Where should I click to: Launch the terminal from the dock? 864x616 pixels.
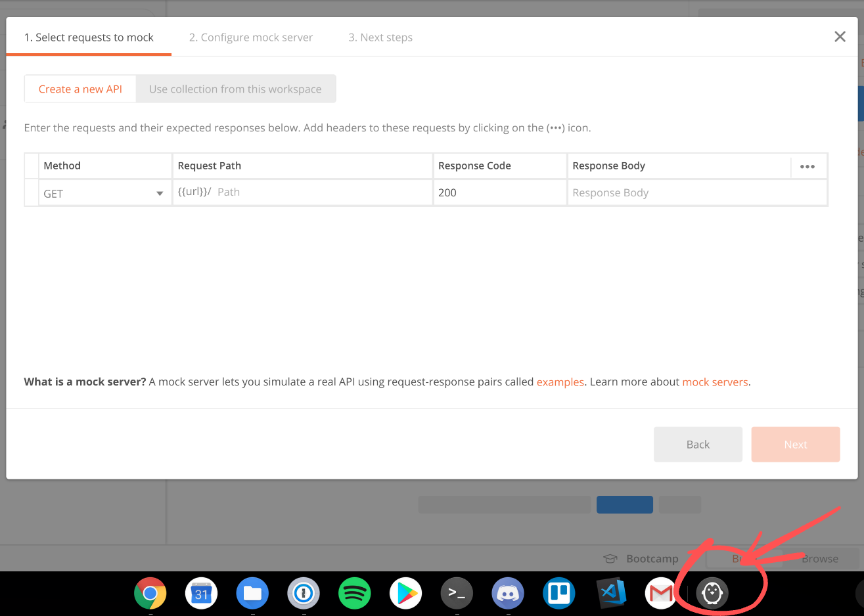click(x=457, y=592)
